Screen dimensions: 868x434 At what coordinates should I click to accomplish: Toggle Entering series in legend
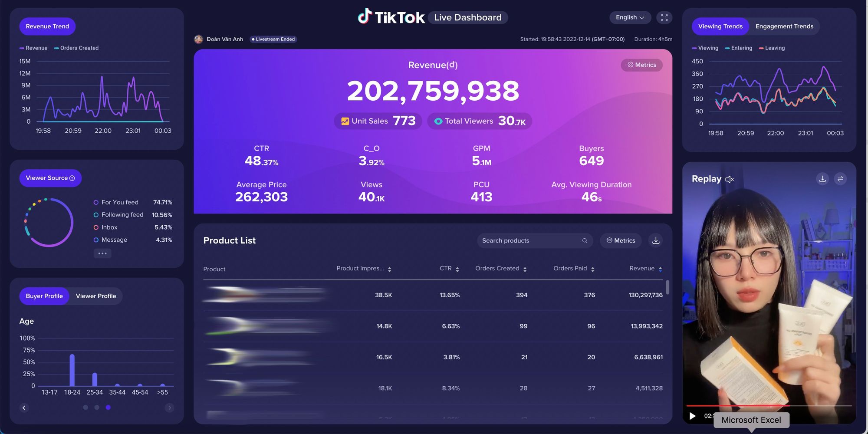click(x=739, y=48)
